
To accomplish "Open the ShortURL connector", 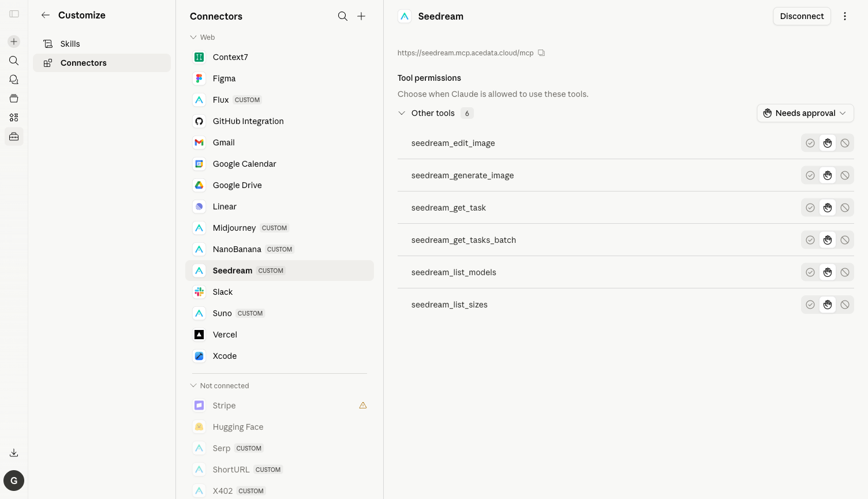I will (x=279, y=470).
